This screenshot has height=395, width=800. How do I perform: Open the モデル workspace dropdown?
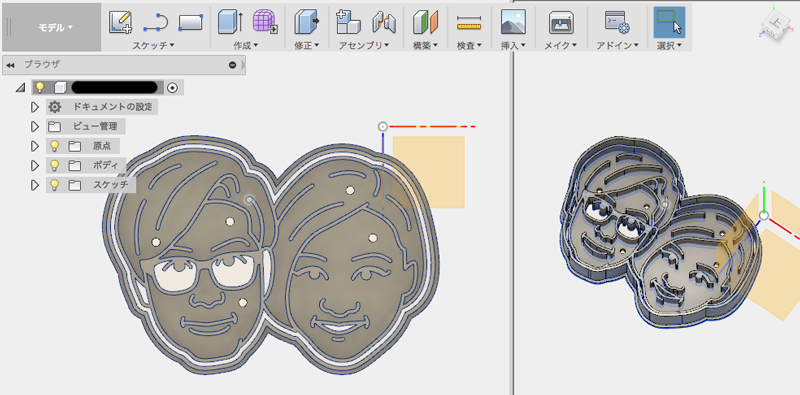pyautogui.click(x=56, y=28)
